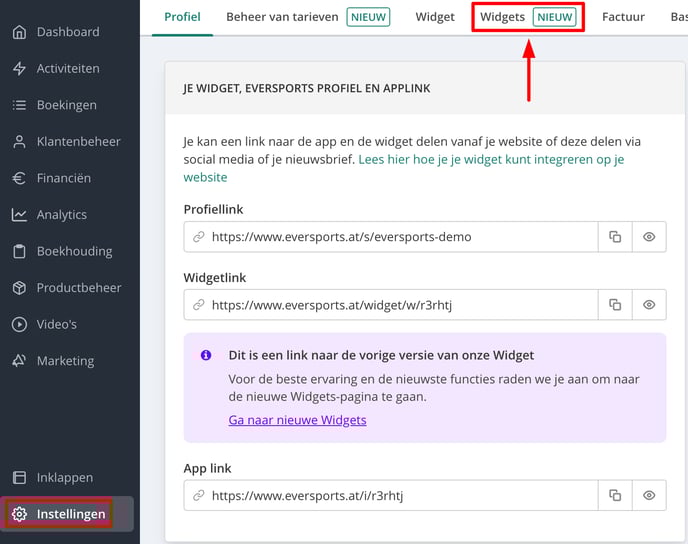Open Boekhouding in sidebar
The width and height of the screenshot is (688, 544).
tap(75, 251)
